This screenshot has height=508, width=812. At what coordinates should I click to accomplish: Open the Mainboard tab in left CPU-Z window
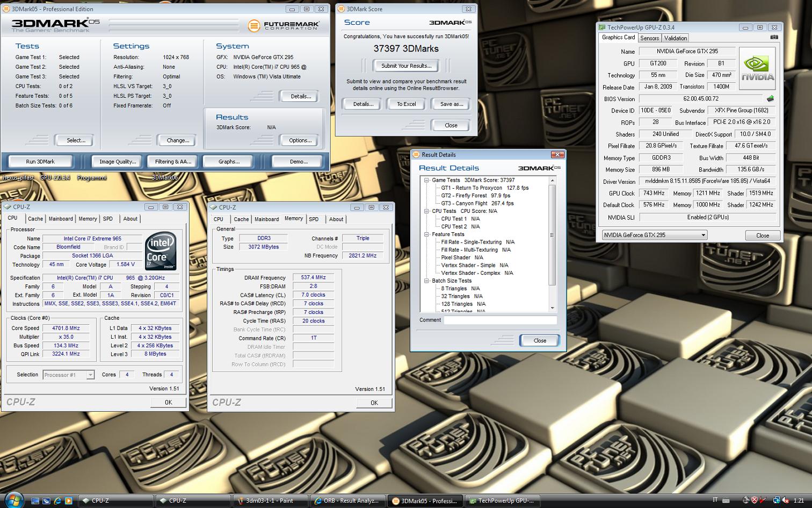61,219
